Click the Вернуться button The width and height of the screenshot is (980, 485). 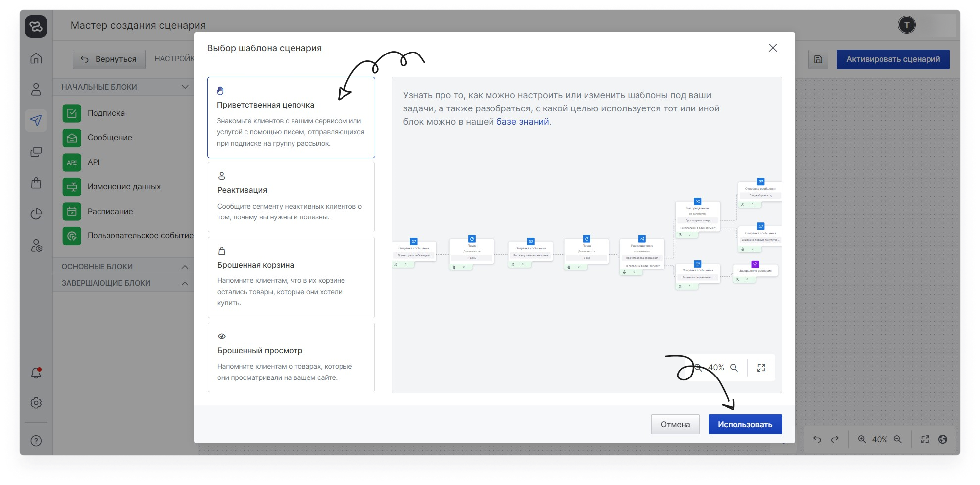tap(109, 59)
